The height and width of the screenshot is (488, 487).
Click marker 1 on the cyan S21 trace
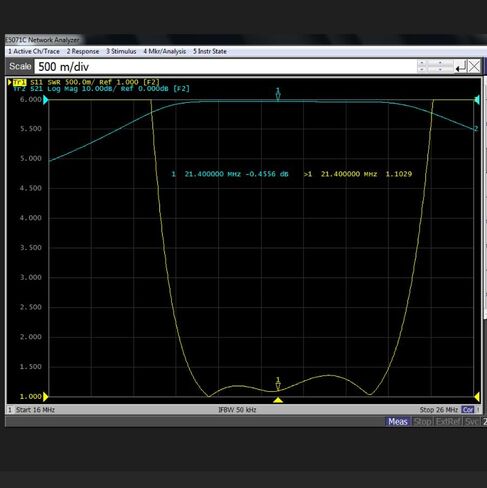click(278, 94)
